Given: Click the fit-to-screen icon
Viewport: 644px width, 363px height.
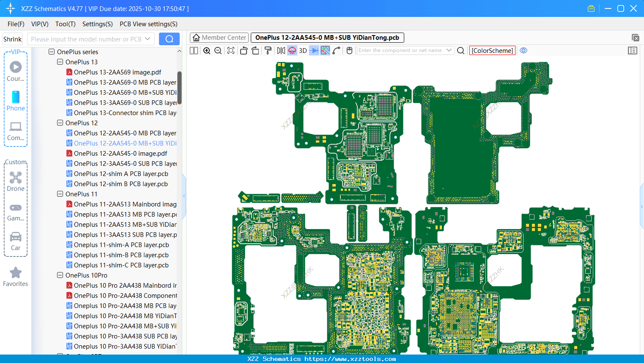Looking at the screenshot, I should coord(231,51).
